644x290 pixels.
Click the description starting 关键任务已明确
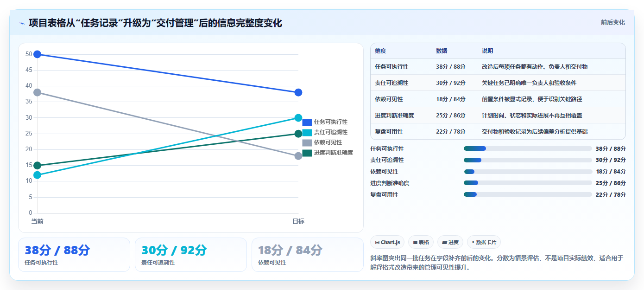(x=529, y=83)
